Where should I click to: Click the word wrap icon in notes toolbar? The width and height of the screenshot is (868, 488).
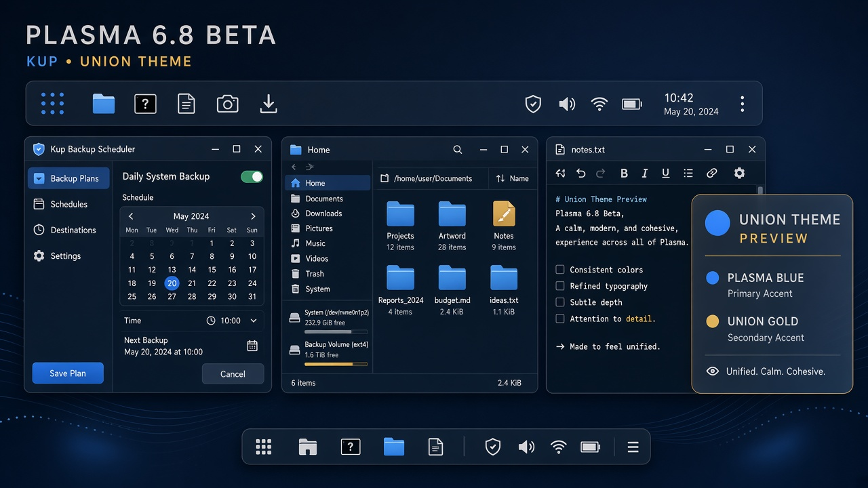point(560,174)
